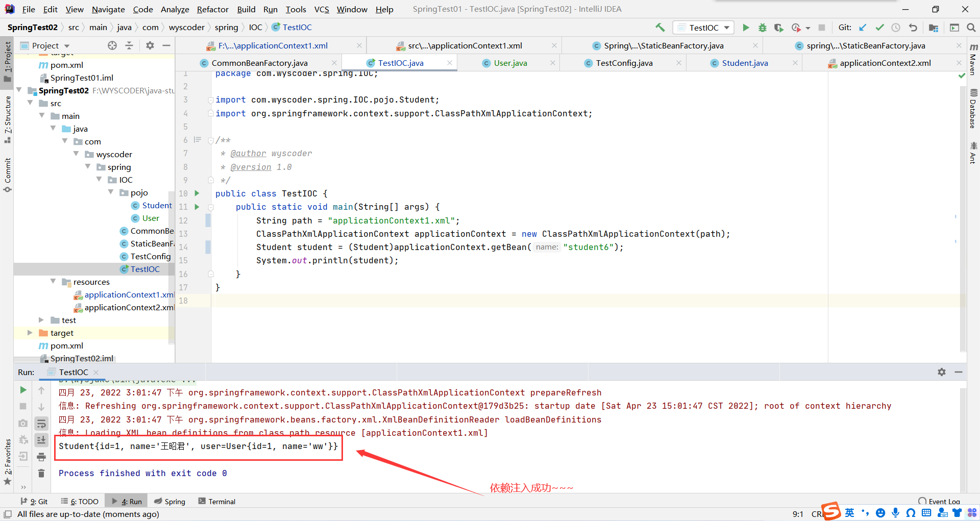Open the VCS menu
The width and height of the screenshot is (980, 521).
click(x=322, y=9)
